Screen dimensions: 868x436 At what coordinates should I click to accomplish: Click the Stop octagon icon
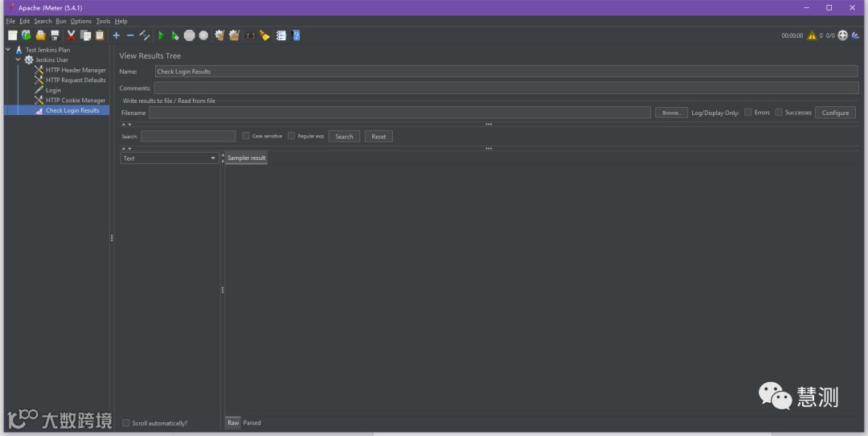pyautogui.click(x=190, y=35)
